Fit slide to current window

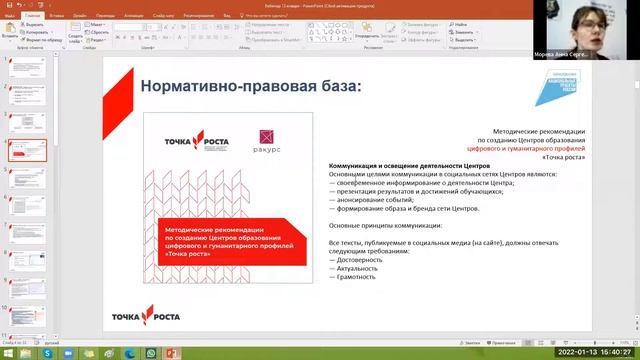[635, 343]
